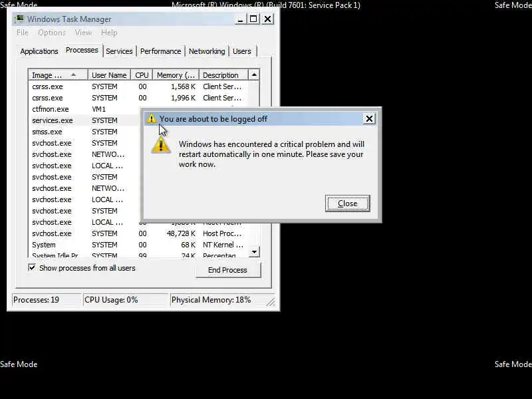532x399 pixels.
Task: Open the File menu
Action: [x=23, y=33]
